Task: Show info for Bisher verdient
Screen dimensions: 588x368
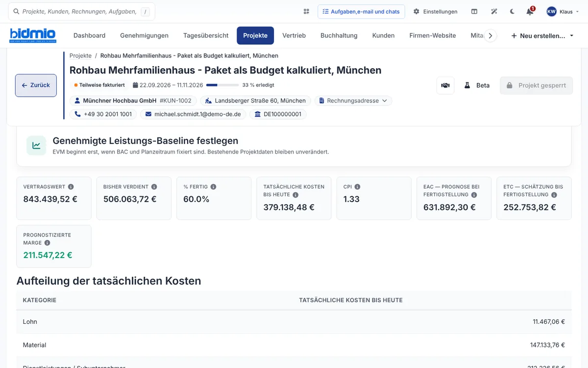Action: 154,187
